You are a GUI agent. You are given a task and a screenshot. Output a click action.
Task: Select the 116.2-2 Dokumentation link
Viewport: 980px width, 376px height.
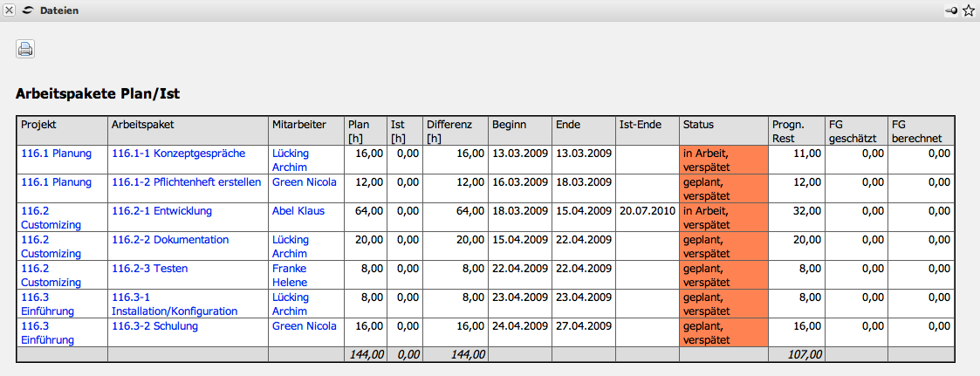tap(170, 240)
